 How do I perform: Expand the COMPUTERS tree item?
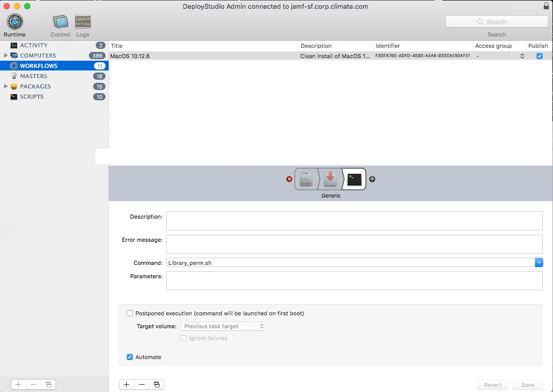(6, 56)
